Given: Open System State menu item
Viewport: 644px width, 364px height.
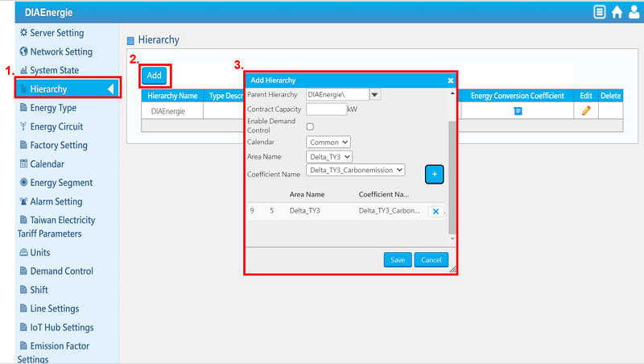Looking at the screenshot, I should pos(54,70).
